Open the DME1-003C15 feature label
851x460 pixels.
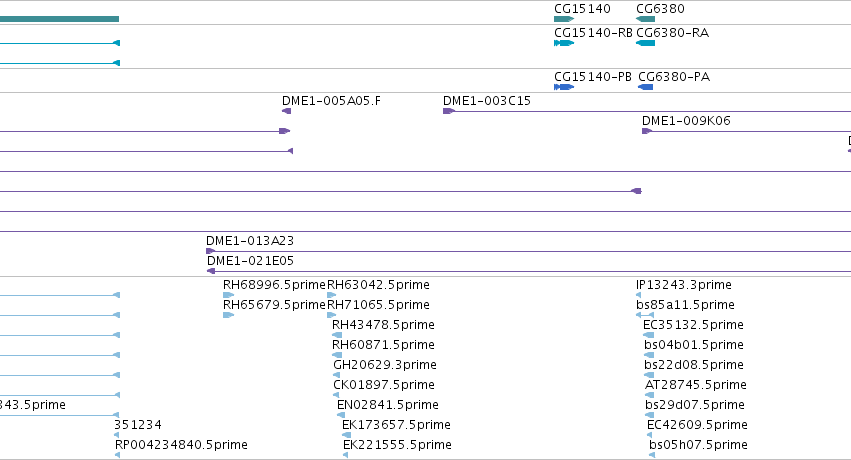click(487, 101)
